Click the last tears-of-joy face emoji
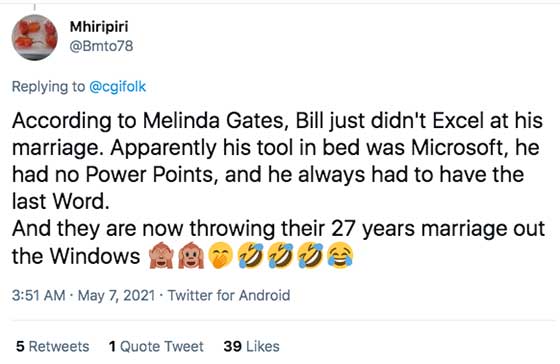This screenshot has height=364, width=560. pos(340,255)
